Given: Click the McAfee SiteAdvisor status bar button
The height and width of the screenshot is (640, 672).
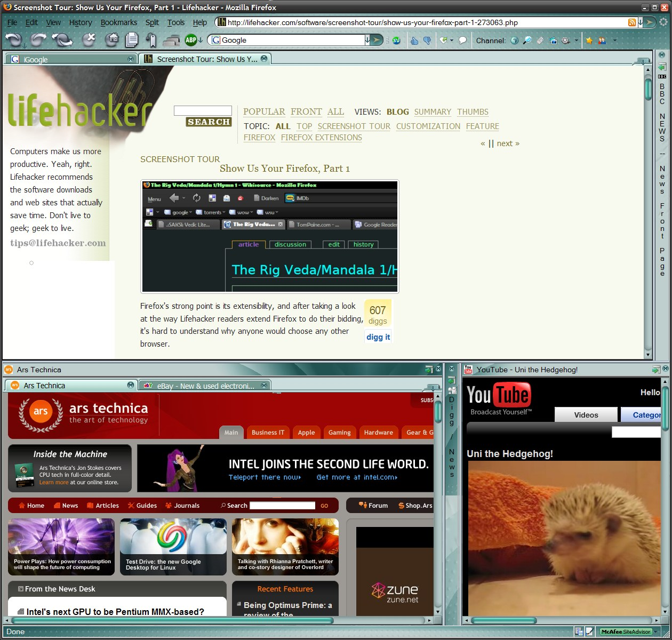Looking at the screenshot, I should coord(626,631).
